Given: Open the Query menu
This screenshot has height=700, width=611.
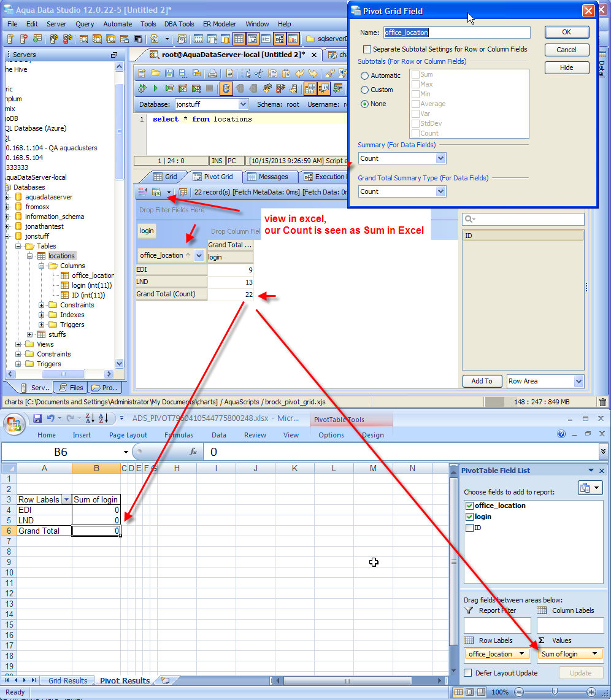Looking at the screenshot, I should pyautogui.click(x=85, y=24).
